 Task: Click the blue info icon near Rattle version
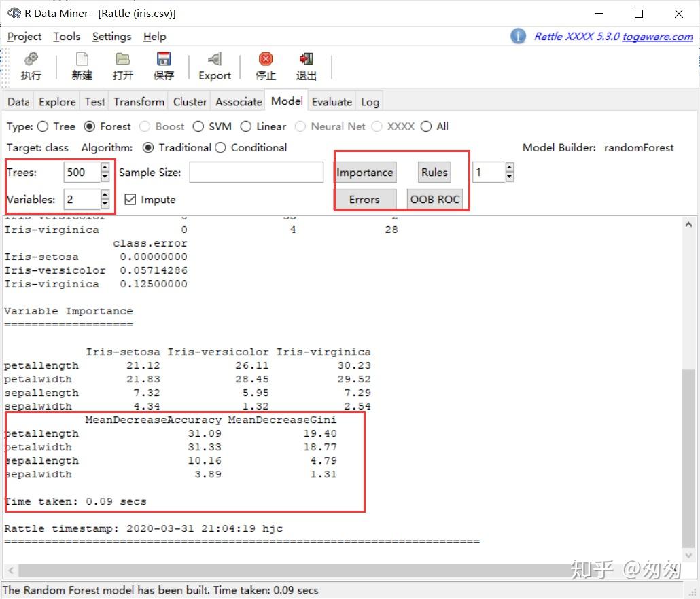pos(518,36)
